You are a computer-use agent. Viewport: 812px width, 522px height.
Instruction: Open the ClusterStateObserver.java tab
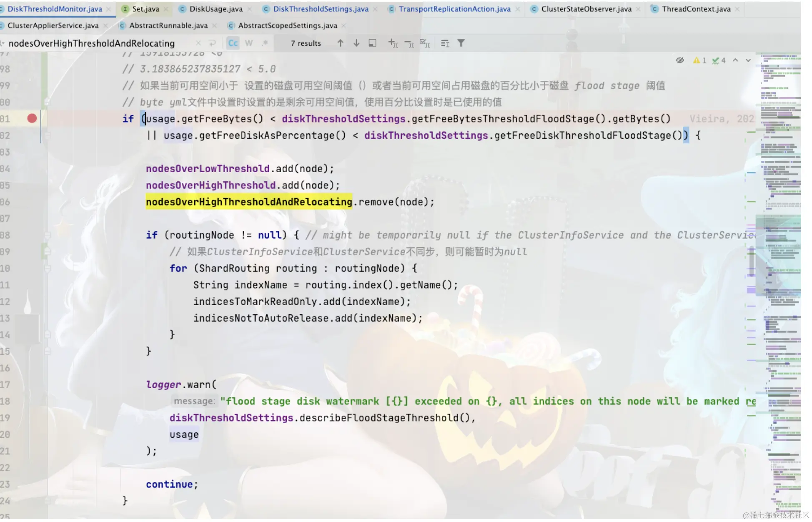pyautogui.click(x=586, y=9)
